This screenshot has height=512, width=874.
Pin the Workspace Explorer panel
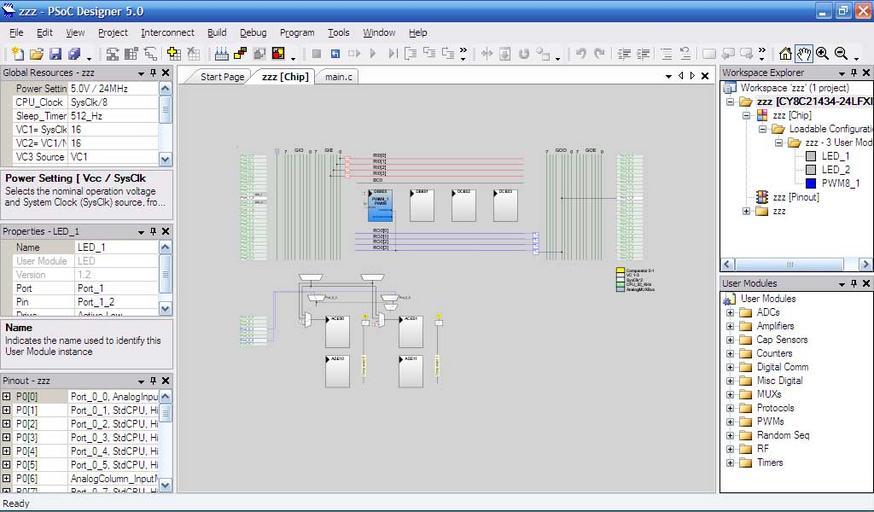pyautogui.click(x=851, y=73)
